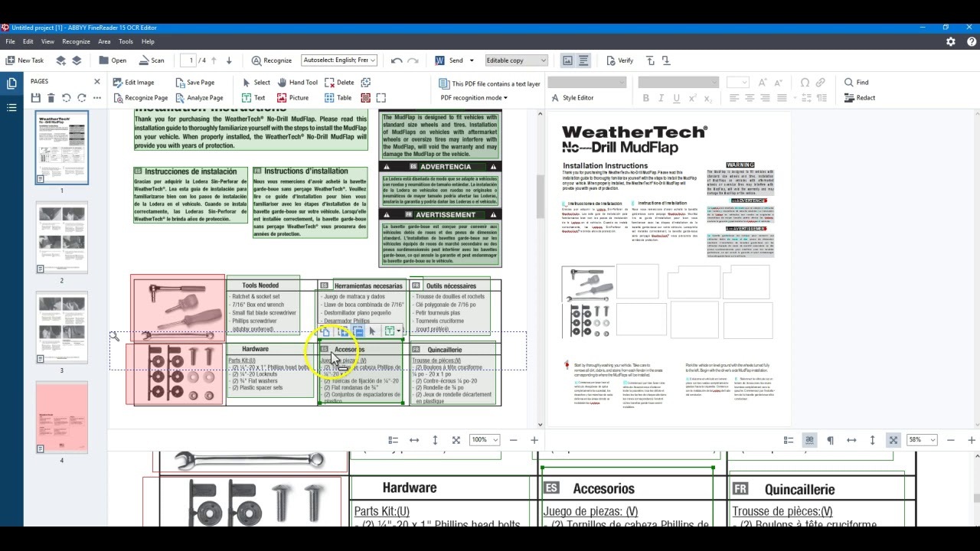Image resolution: width=980 pixels, height=551 pixels.
Task: Choose the Select arrow tool
Action: point(256,83)
